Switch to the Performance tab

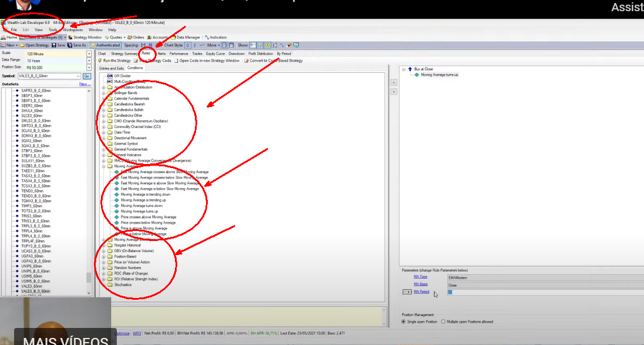[178, 53]
